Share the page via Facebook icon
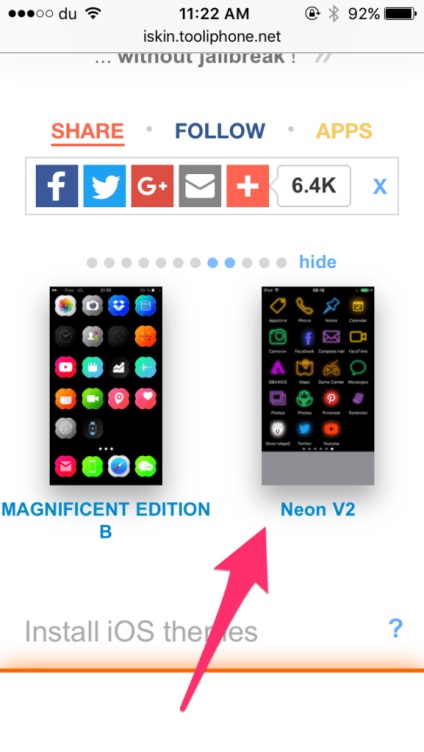The width and height of the screenshot is (424, 752). click(57, 186)
